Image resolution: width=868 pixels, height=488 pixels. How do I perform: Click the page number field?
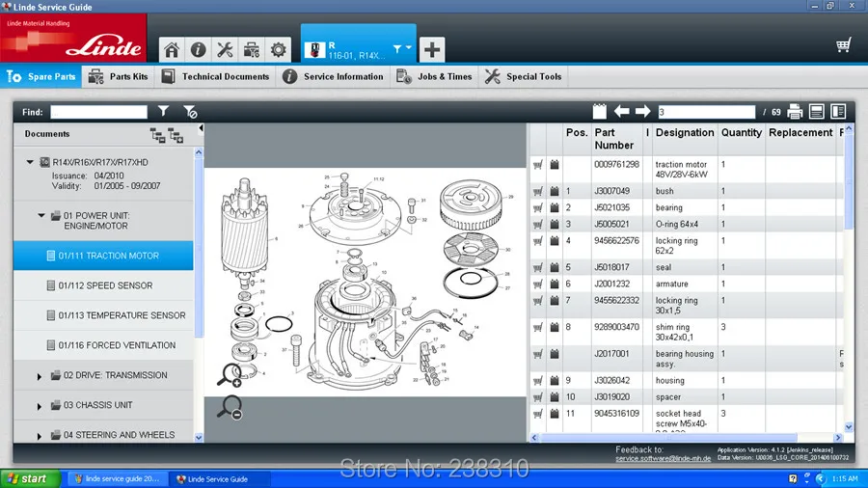point(706,112)
